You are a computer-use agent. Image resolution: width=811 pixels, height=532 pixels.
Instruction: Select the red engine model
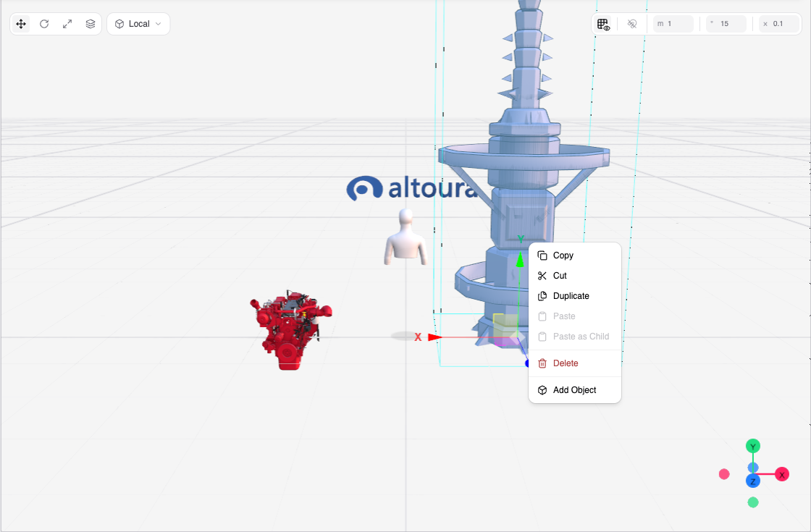(x=291, y=330)
